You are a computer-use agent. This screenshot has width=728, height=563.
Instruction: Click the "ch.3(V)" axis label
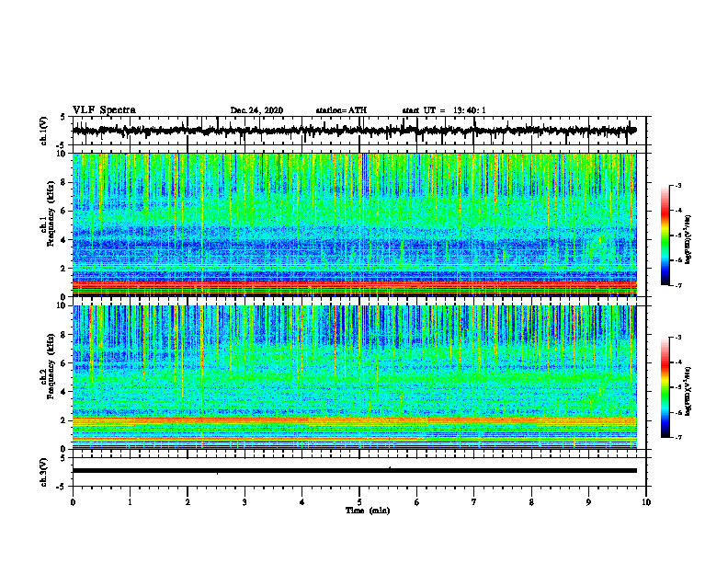pyautogui.click(x=43, y=472)
